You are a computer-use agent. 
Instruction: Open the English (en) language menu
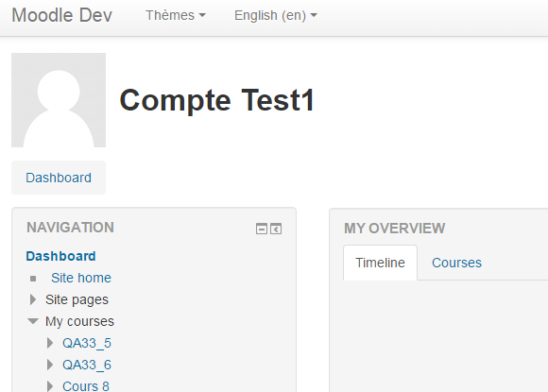276,15
